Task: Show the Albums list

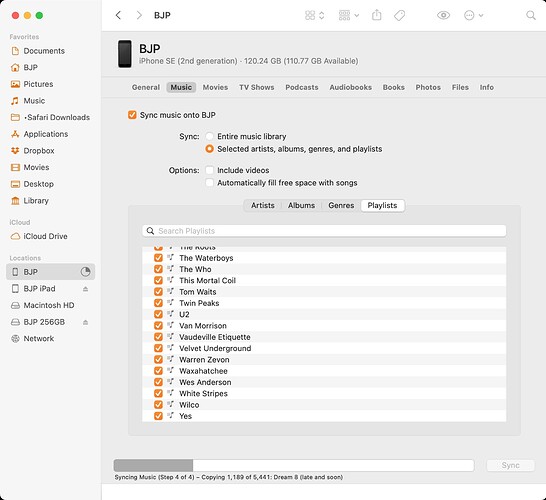Action: click(301, 205)
